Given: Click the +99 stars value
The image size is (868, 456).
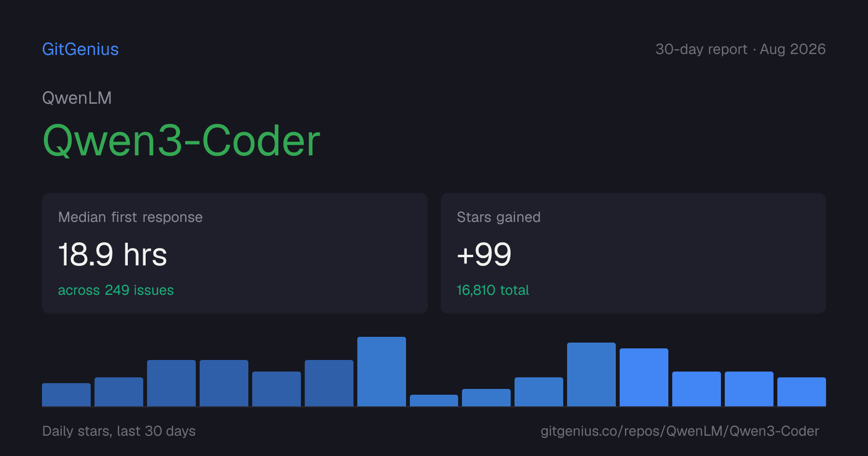Looking at the screenshot, I should pos(484,254).
